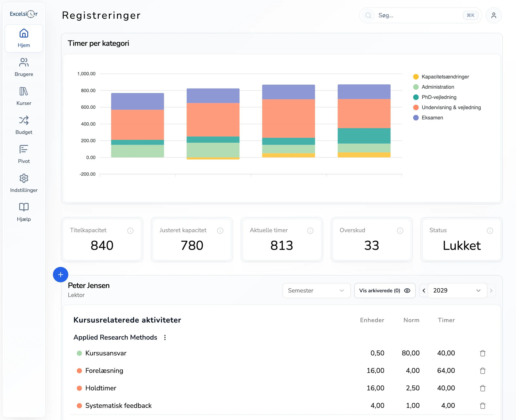Open the Pivot view

(24, 154)
